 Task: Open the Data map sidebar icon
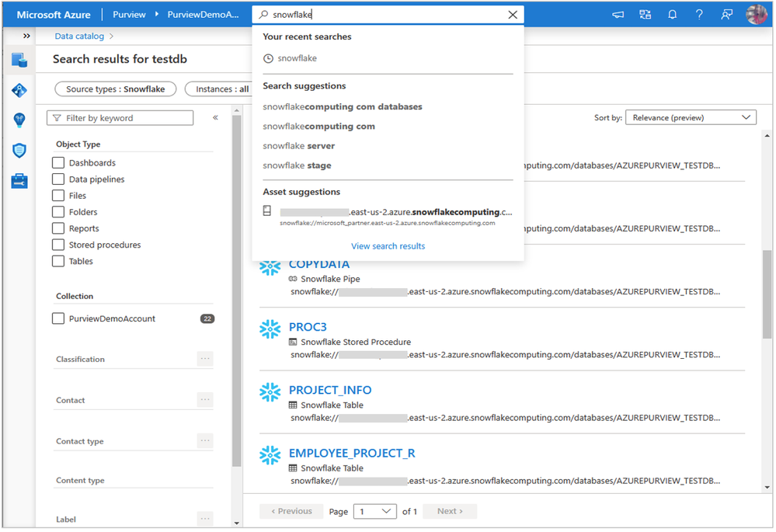[19, 91]
